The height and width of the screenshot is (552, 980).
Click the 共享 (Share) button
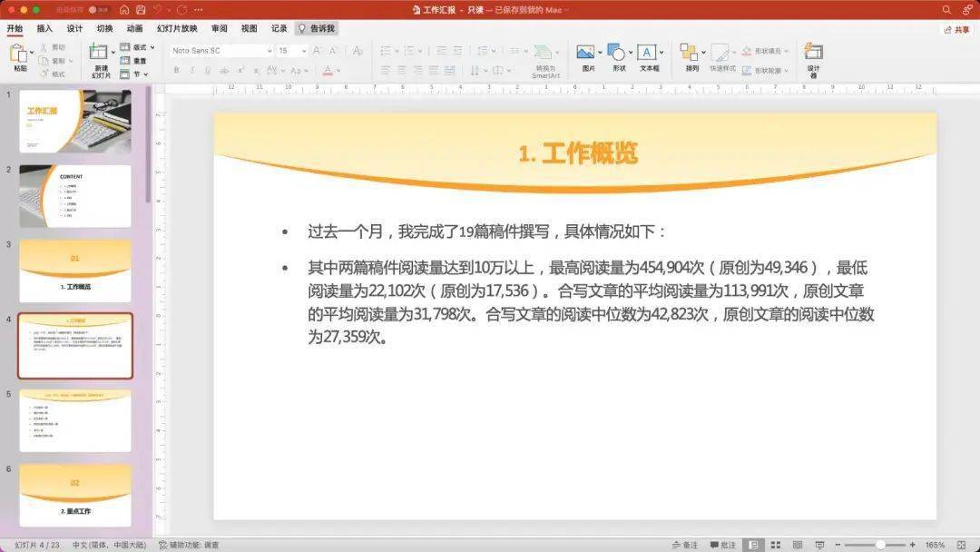tap(957, 29)
